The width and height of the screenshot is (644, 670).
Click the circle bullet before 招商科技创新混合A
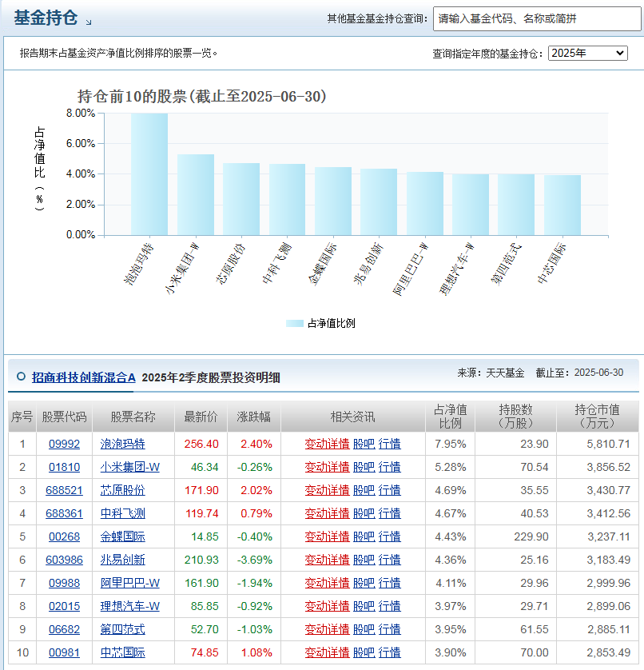[x=21, y=377]
